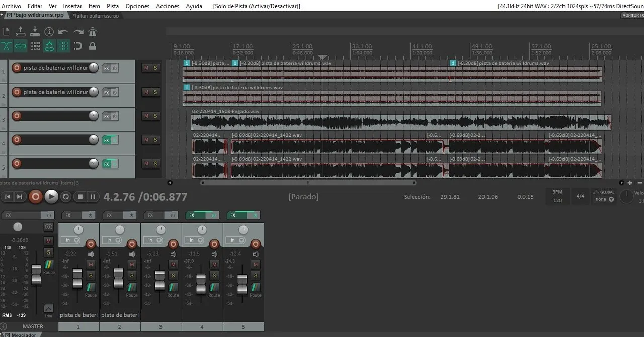The height and width of the screenshot is (337, 644).
Task: Click the master volume fader in mixer
Action: (x=36, y=274)
